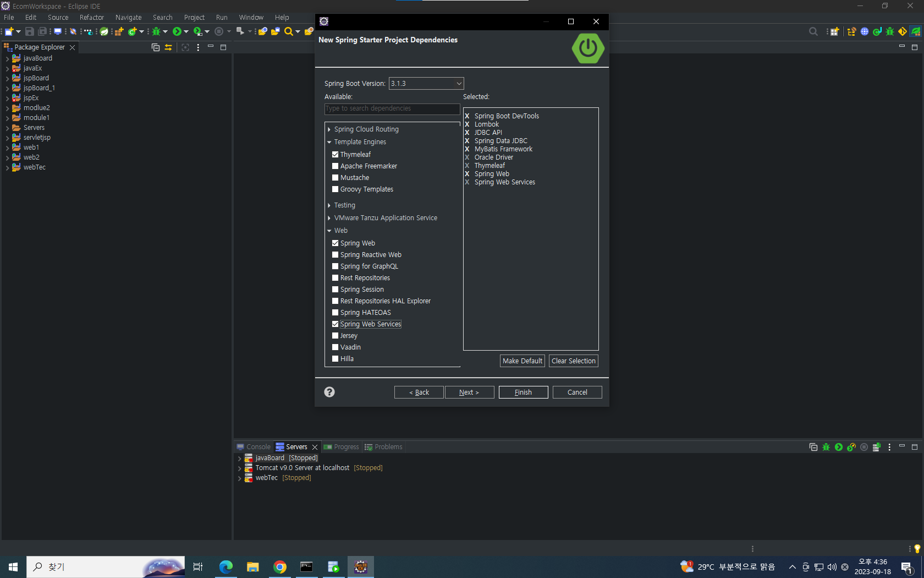The height and width of the screenshot is (578, 924).
Task: Click the Windows Start button
Action: pos(13,566)
